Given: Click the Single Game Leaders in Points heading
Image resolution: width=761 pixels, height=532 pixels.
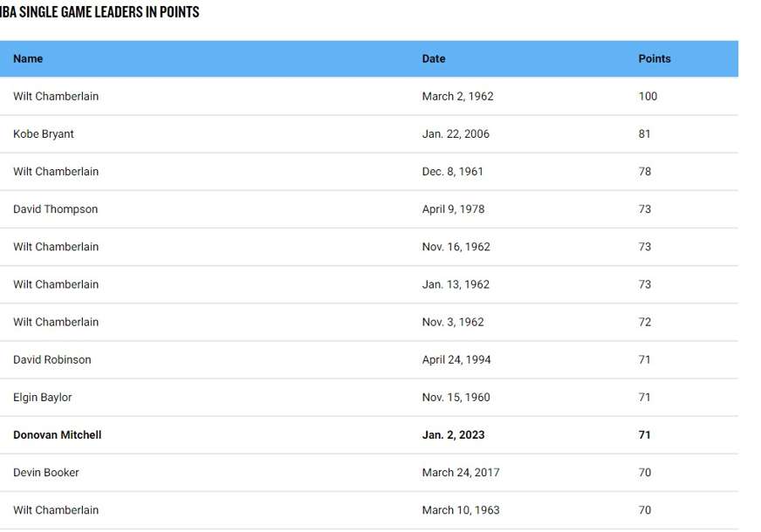Looking at the screenshot, I should (x=99, y=12).
